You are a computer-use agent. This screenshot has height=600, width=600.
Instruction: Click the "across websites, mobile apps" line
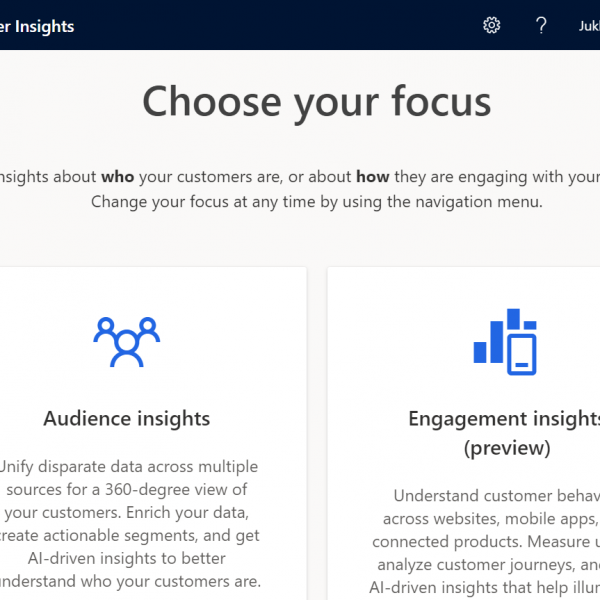[x=491, y=519]
